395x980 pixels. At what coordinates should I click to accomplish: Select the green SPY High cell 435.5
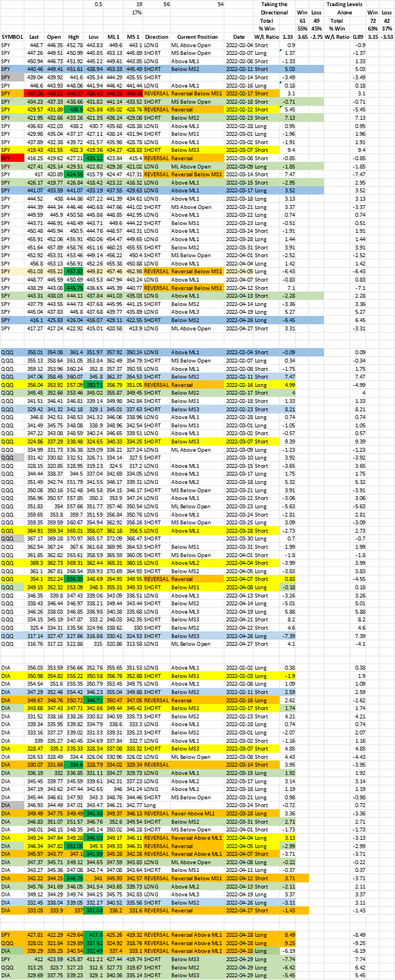(74, 110)
